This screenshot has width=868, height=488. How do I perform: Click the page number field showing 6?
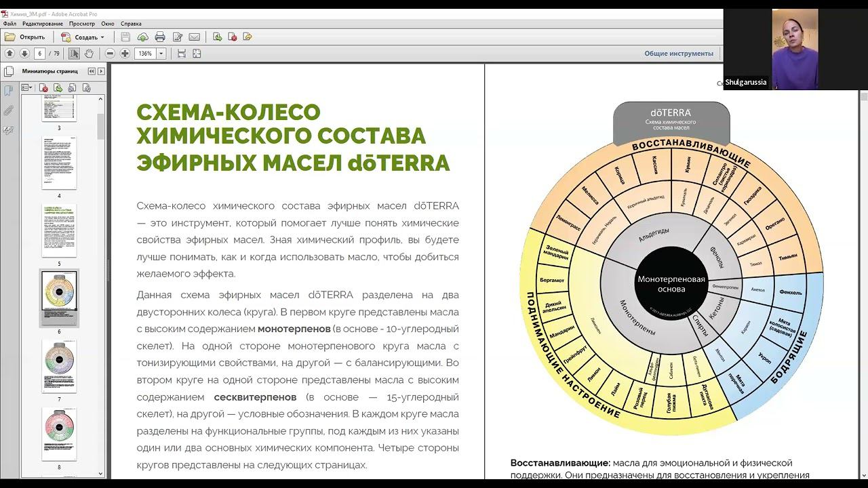click(x=41, y=54)
